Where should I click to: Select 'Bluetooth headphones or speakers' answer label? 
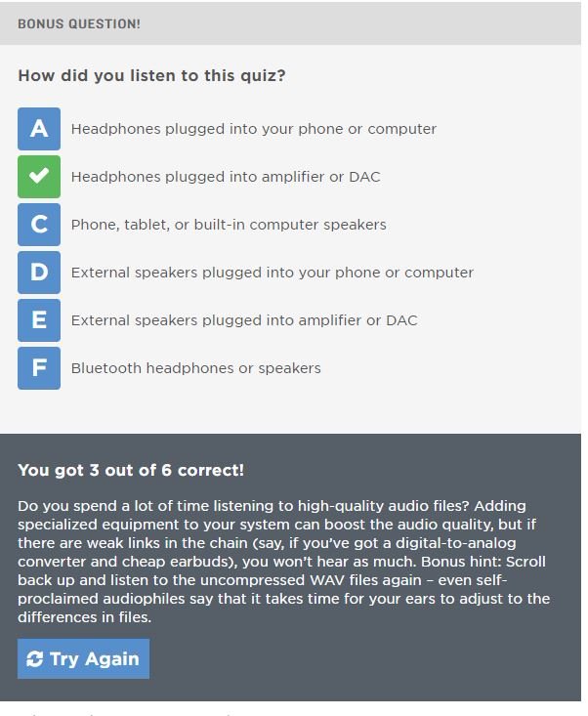pos(196,368)
